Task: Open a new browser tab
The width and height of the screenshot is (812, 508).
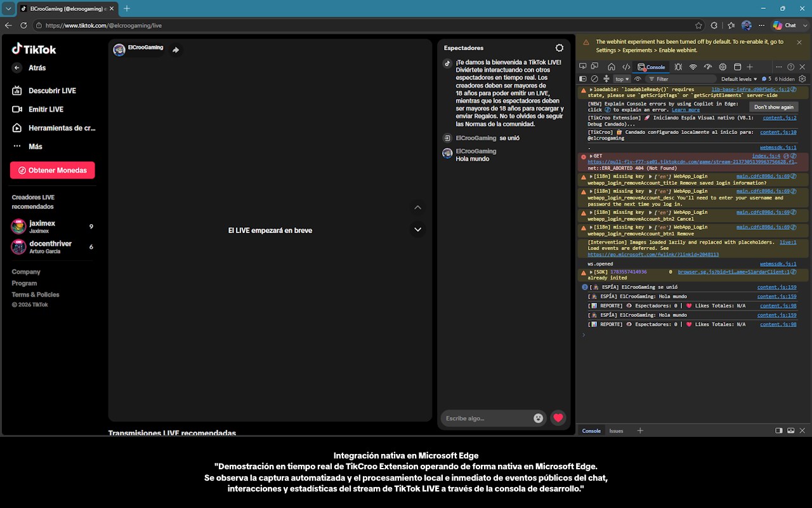Action: [x=127, y=8]
